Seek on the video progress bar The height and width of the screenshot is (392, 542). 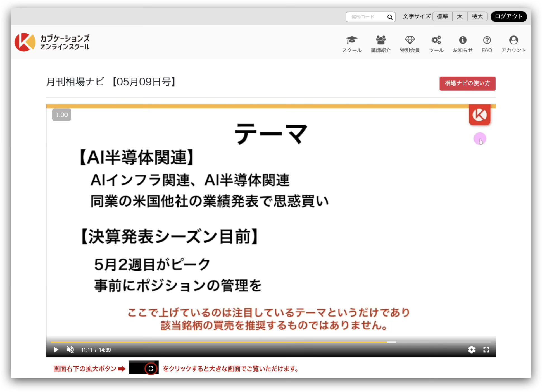(271, 342)
